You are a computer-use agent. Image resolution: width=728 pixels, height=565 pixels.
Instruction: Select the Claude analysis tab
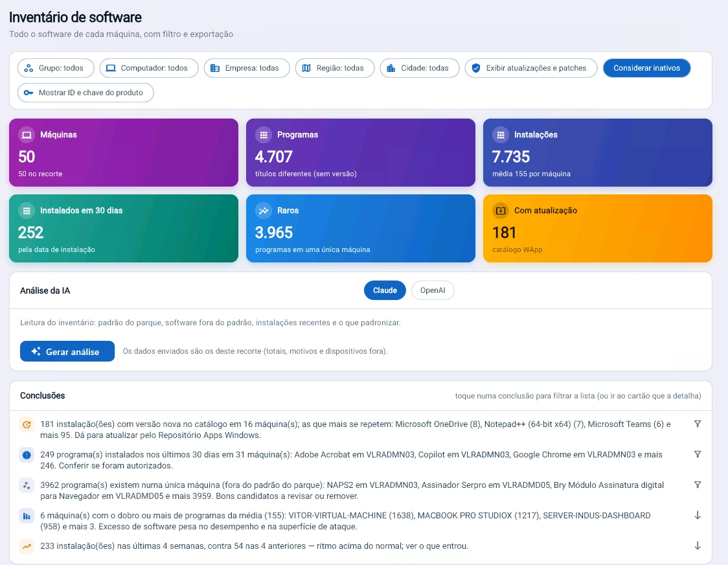[x=385, y=290]
